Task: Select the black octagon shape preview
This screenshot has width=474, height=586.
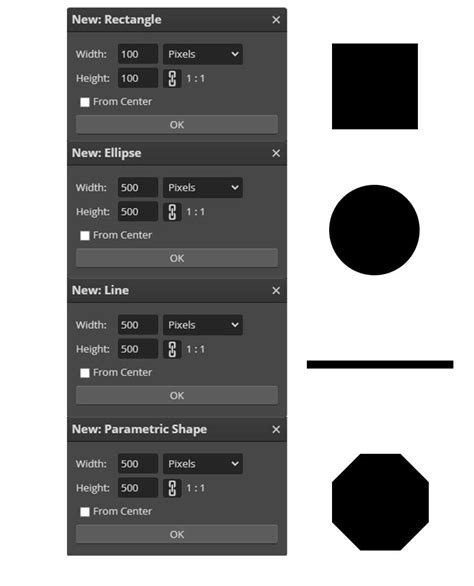Action: pos(380,502)
